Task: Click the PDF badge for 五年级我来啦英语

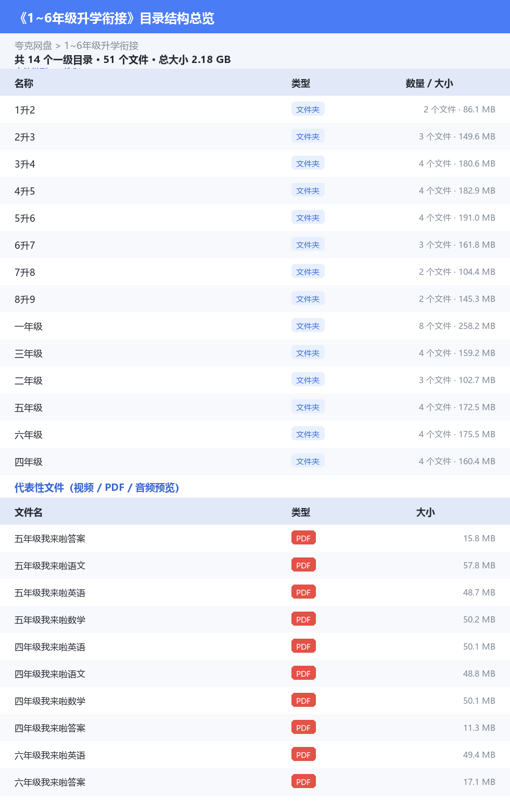Action: [x=303, y=592]
